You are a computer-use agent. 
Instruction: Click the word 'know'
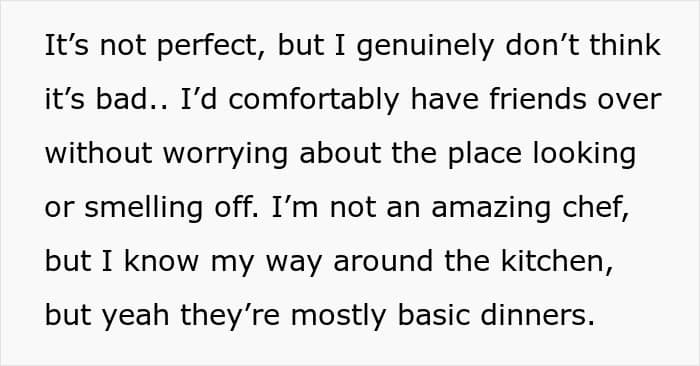pos(161,261)
